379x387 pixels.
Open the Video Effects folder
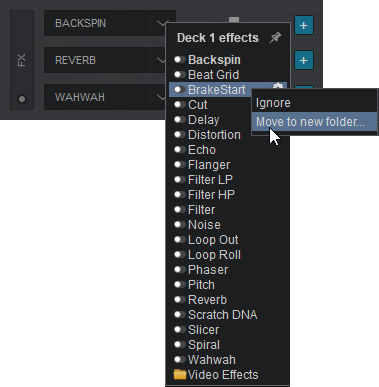(x=216, y=375)
